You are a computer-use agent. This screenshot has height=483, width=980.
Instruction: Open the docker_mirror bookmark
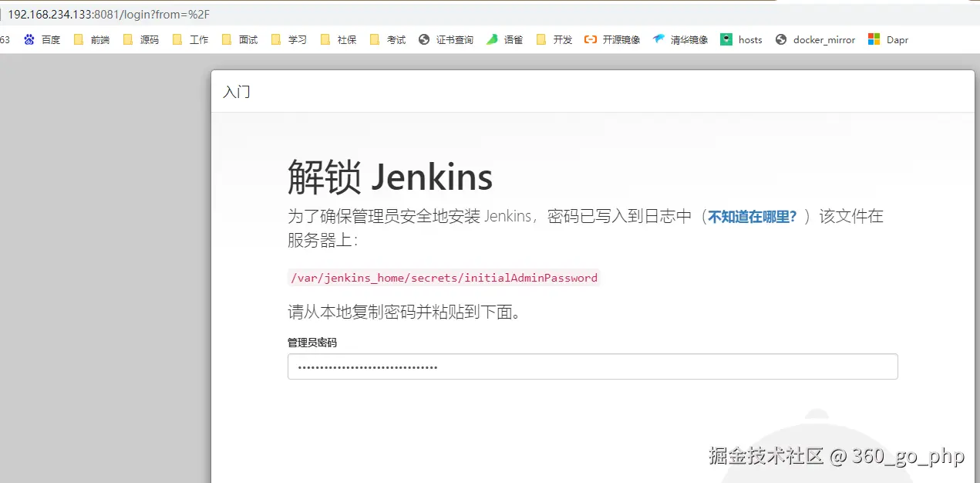point(815,39)
